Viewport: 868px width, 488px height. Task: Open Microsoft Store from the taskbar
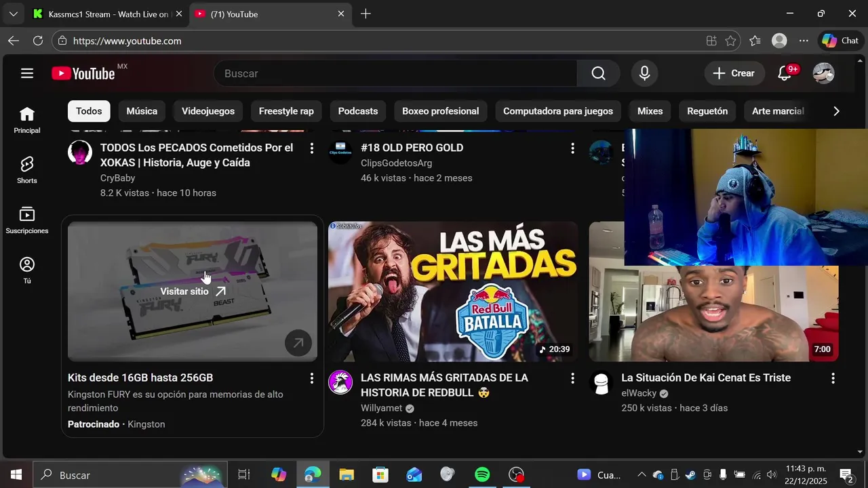point(380,475)
